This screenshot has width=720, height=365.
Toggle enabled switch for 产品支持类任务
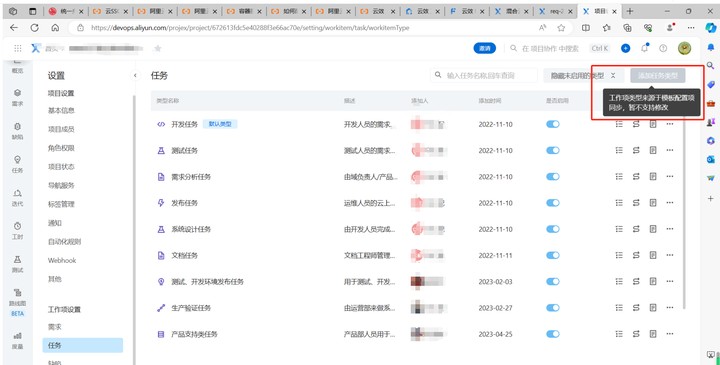(x=553, y=334)
